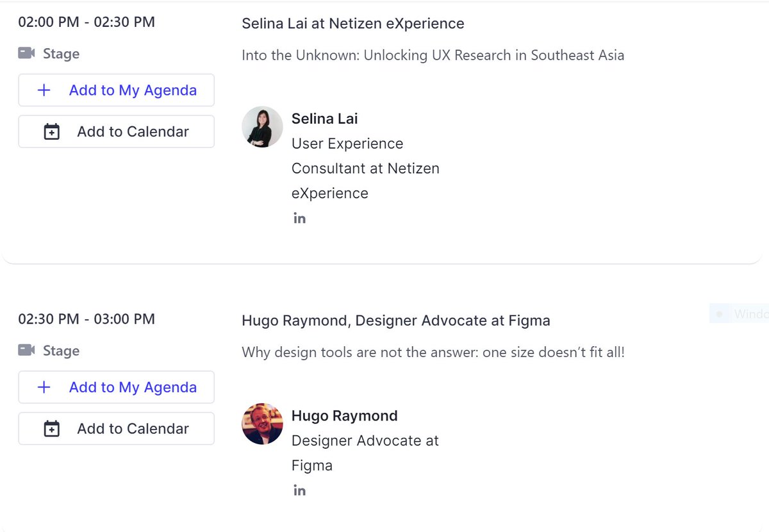The width and height of the screenshot is (769, 532).
Task: Open the 'Hugo Raymond, Designer Advocate at Figma' title
Action: tap(395, 320)
